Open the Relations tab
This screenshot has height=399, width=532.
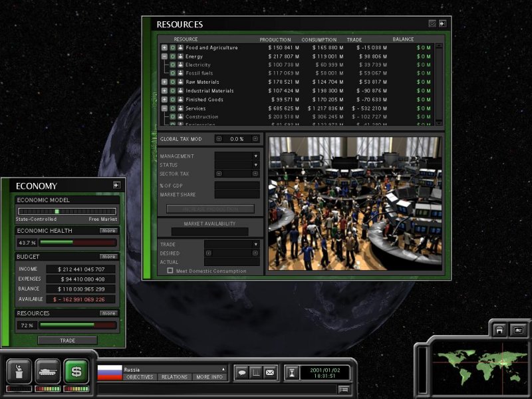tap(174, 377)
